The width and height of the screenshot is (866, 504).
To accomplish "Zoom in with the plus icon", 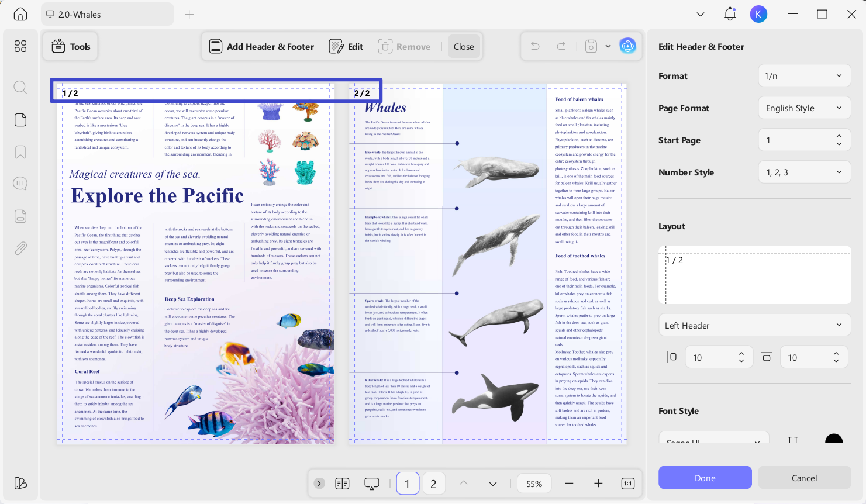I will (598, 484).
